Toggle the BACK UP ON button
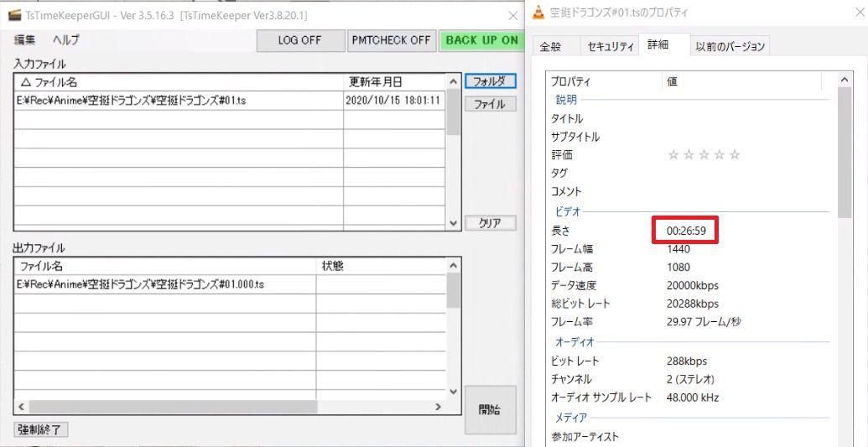This screenshot has height=447, width=868. [x=481, y=40]
